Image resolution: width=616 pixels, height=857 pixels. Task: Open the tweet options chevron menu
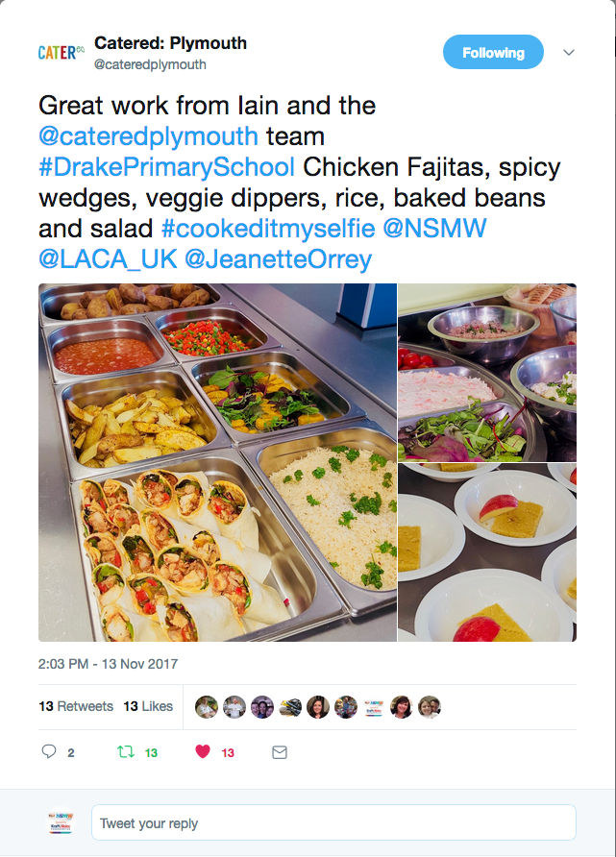pyautogui.click(x=569, y=52)
